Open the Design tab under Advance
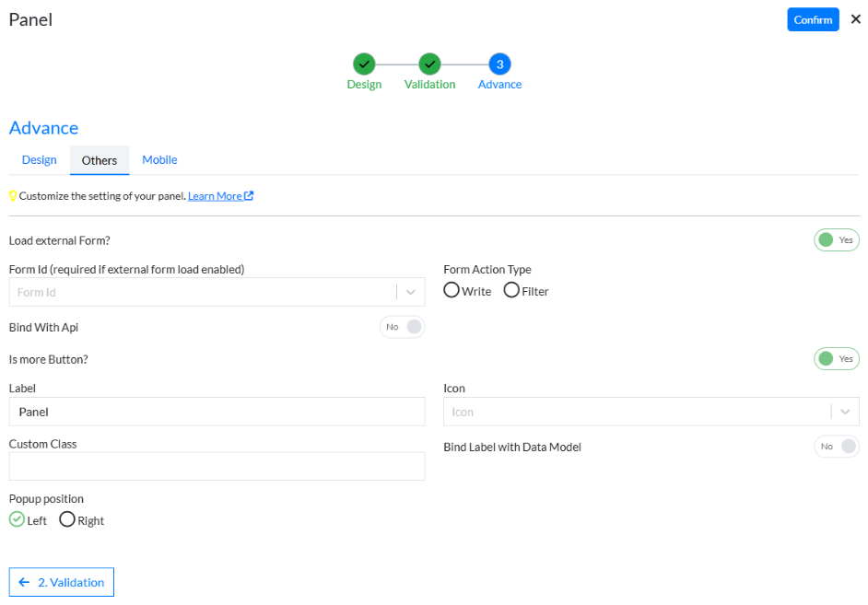Screen dimensions: 868x605 (38, 159)
